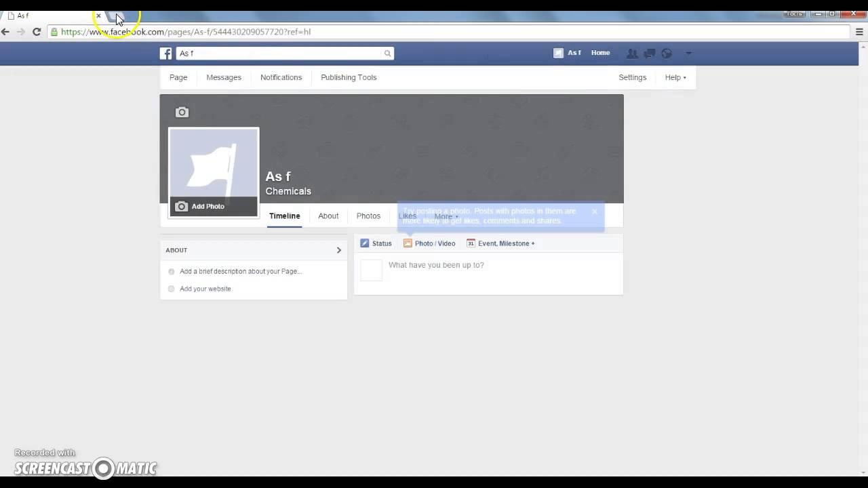Click Event, Milestone + option
This screenshot has height=488, width=868.
[x=500, y=243]
